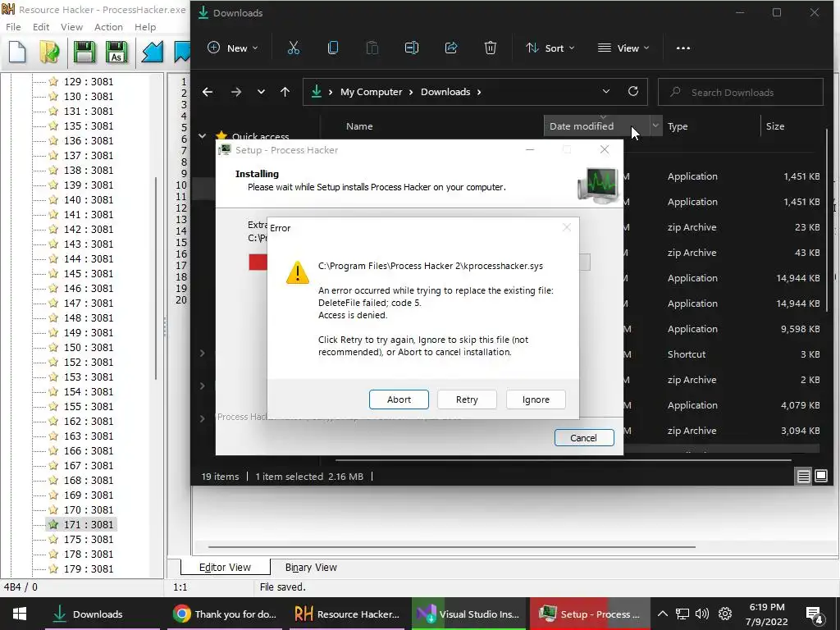Open the Action menu in Resource Hacker
840x630 pixels.
coord(108,27)
